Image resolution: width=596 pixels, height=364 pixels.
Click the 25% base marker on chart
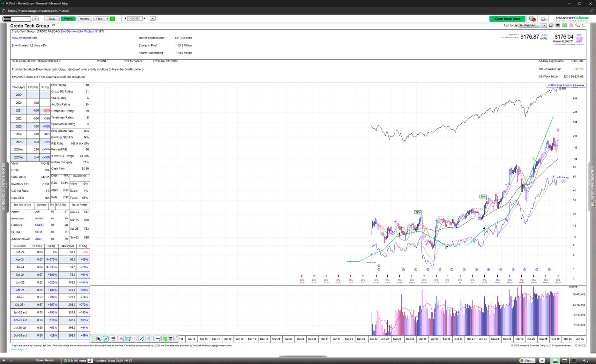pyautogui.click(x=483, y=196)
